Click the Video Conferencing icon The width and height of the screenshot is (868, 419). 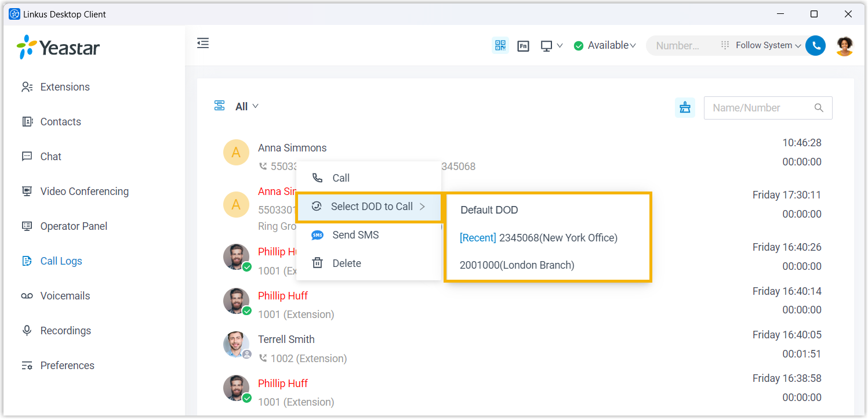click(x=27, y=192)
